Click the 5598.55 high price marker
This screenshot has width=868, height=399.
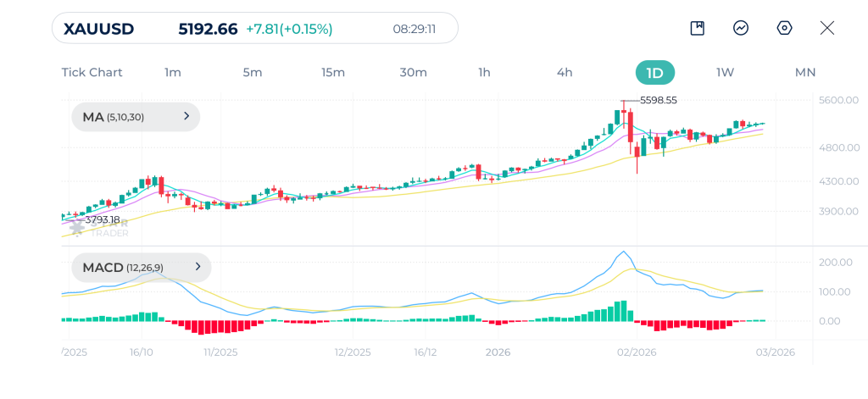pyautogui.click(x=658, y=100)
